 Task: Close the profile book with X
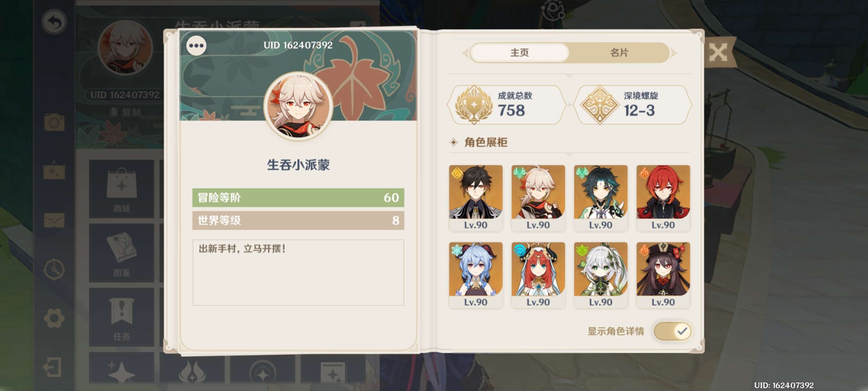[x=718, y=53]
